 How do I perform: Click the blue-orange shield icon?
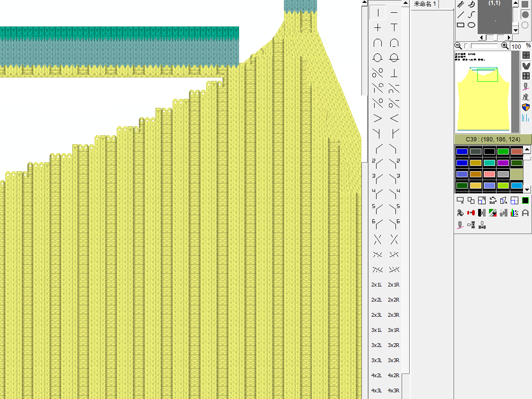(526, 107)
